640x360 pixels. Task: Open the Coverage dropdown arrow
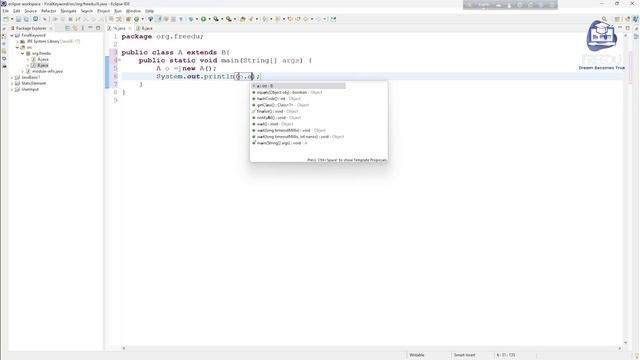[222, 19]
